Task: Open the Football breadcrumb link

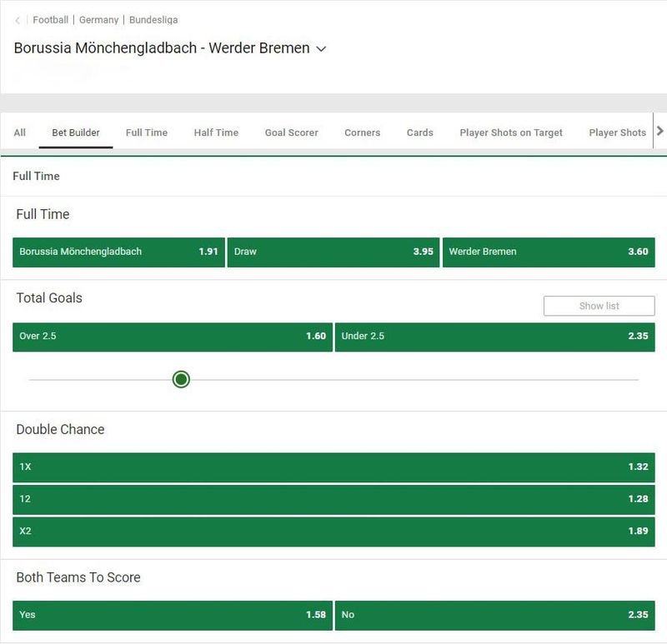Action: click(x=51, y=20)
